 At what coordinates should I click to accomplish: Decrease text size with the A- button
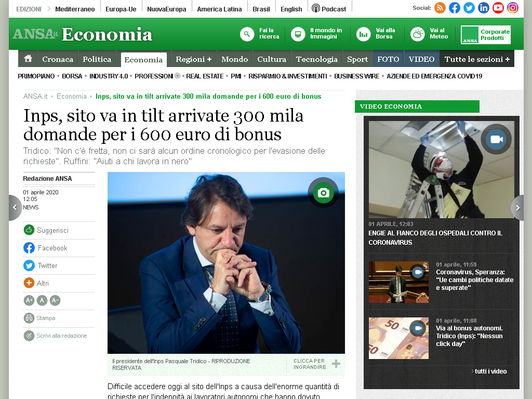pyautogui.click(x=55, y=300)
